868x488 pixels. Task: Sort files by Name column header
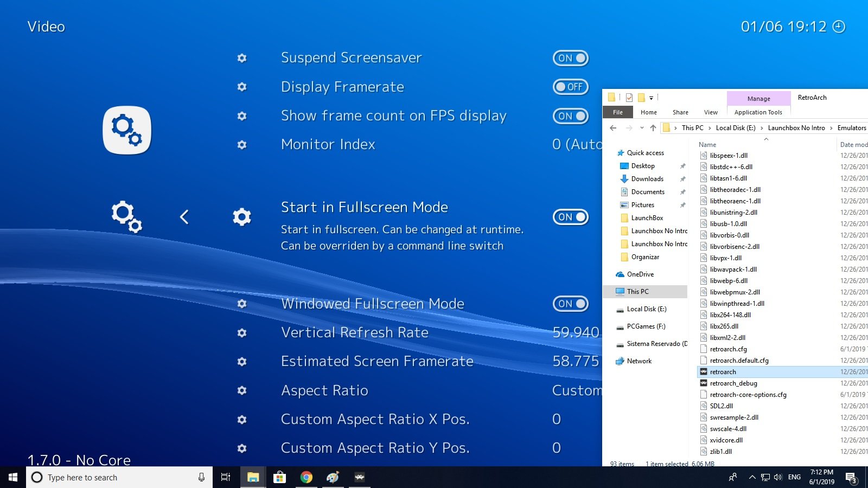707,145
